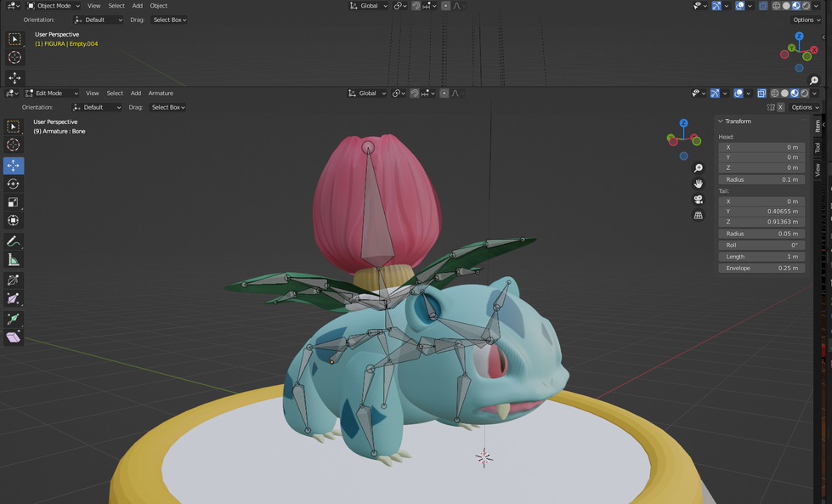The image size is (832, 504).
Task: Select the Rotate tool in lower viewport
Action: [x=14, y=184]
